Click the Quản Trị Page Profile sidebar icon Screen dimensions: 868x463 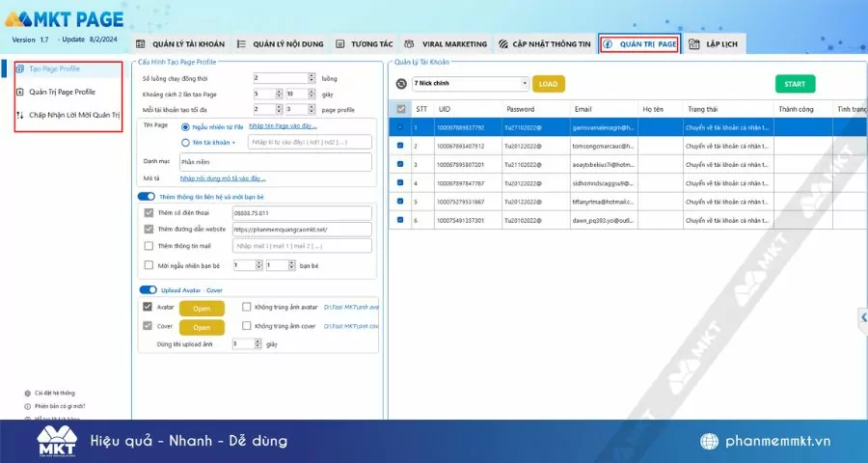pos(20,92)
